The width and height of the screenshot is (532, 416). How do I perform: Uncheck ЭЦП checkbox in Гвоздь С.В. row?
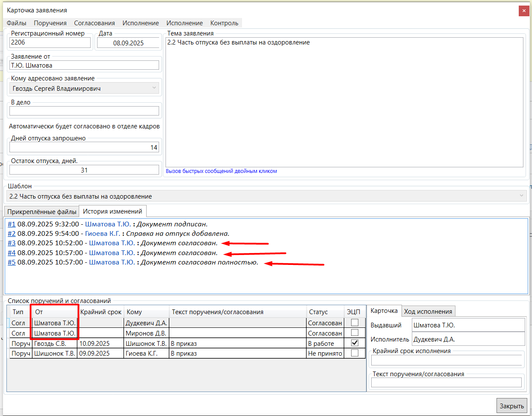pyautogui.click(x=355, y=343)
